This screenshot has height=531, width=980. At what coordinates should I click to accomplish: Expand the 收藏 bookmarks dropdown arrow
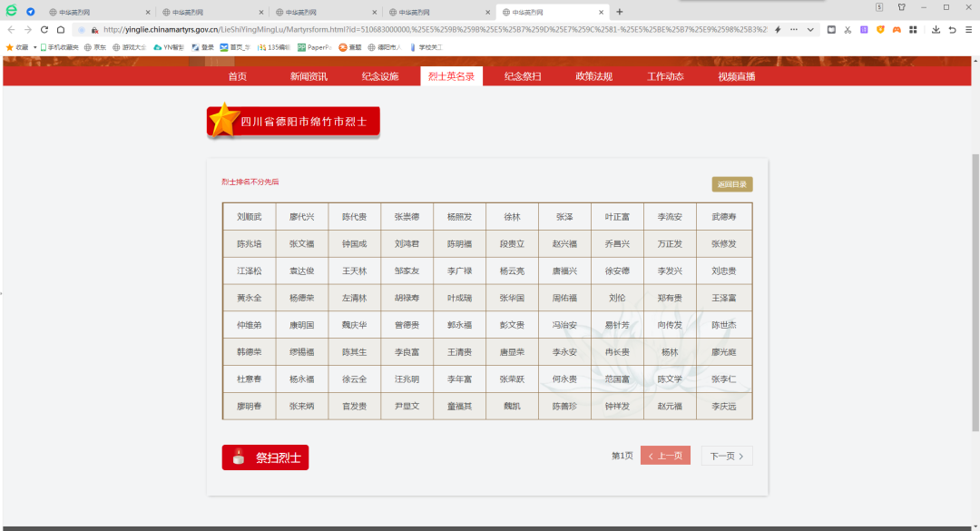pos(34,46)
